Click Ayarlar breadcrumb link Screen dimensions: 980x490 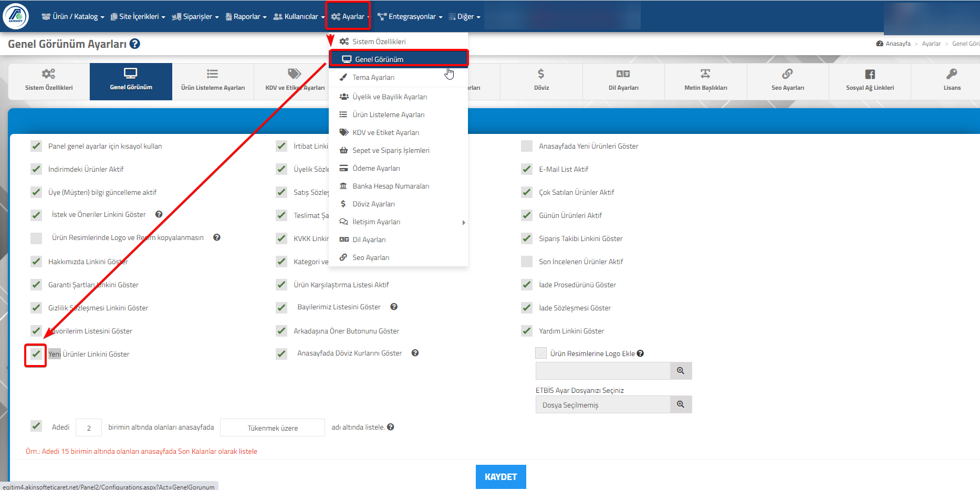(x=931, y=44)
